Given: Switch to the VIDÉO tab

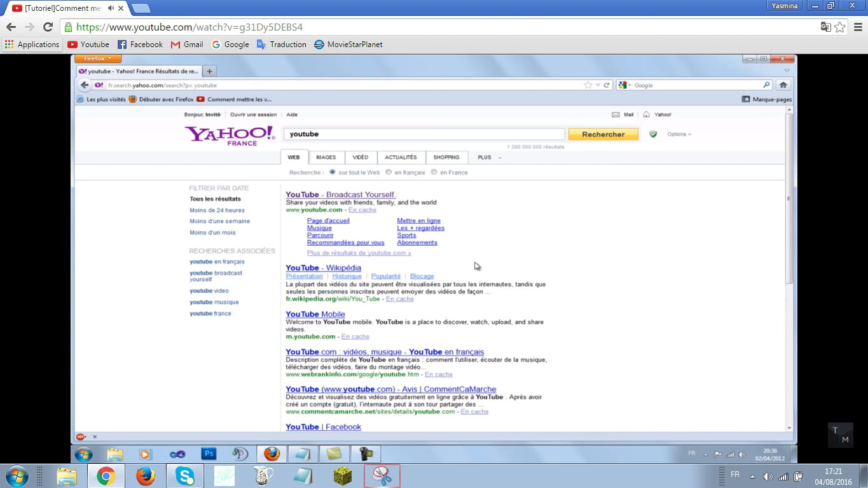Looking at the screenshot, I should coord(361,157).
